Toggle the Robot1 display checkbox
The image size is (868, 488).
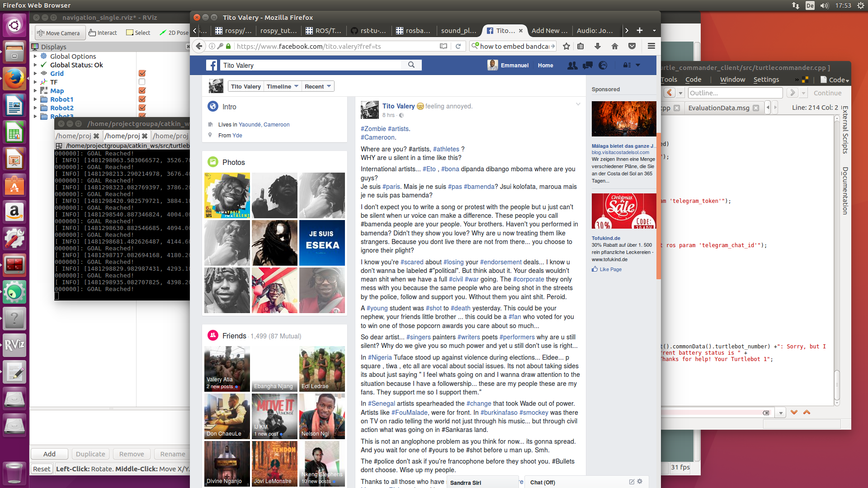142,99
